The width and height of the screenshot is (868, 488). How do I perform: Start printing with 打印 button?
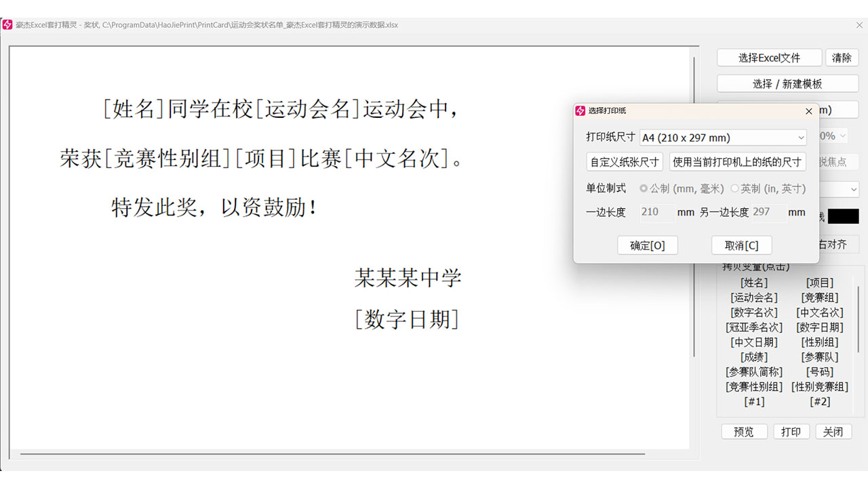(791, 431)
